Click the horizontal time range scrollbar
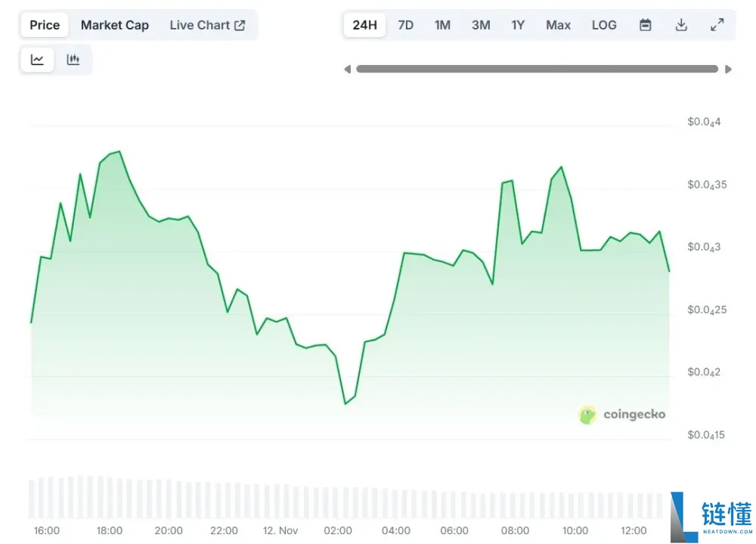Image resolution: width=756 pixels, height=544 pixels. pos(537,69)
